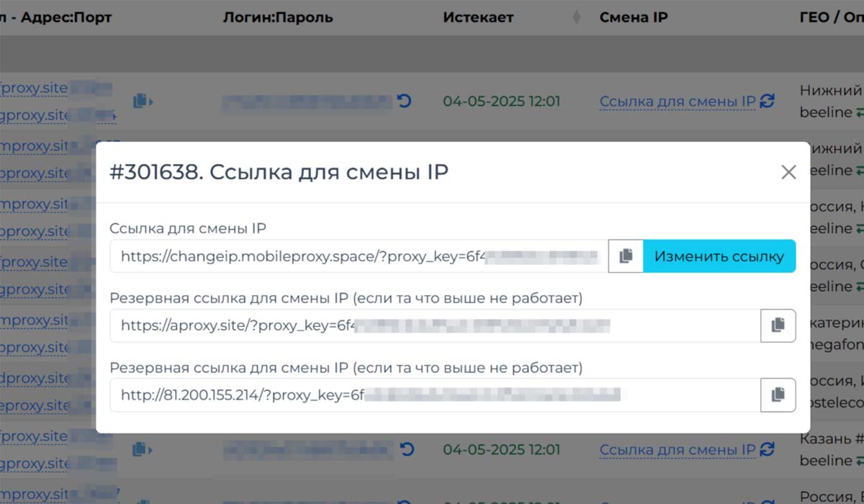This screenshot has height=504, width=864.
Task: Copy proxy address icon in top row
Action: coord(142,102)
